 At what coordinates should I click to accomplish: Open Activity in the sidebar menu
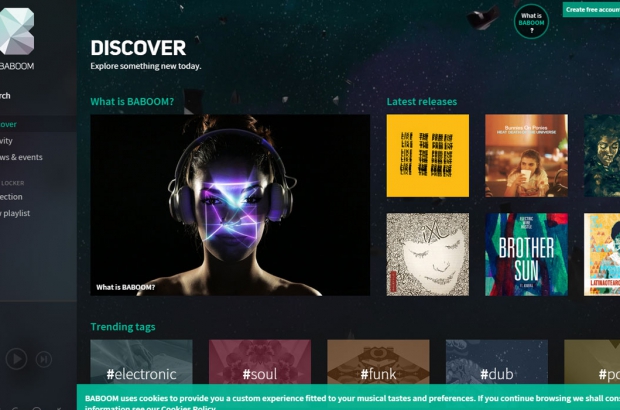pos(7,141)
